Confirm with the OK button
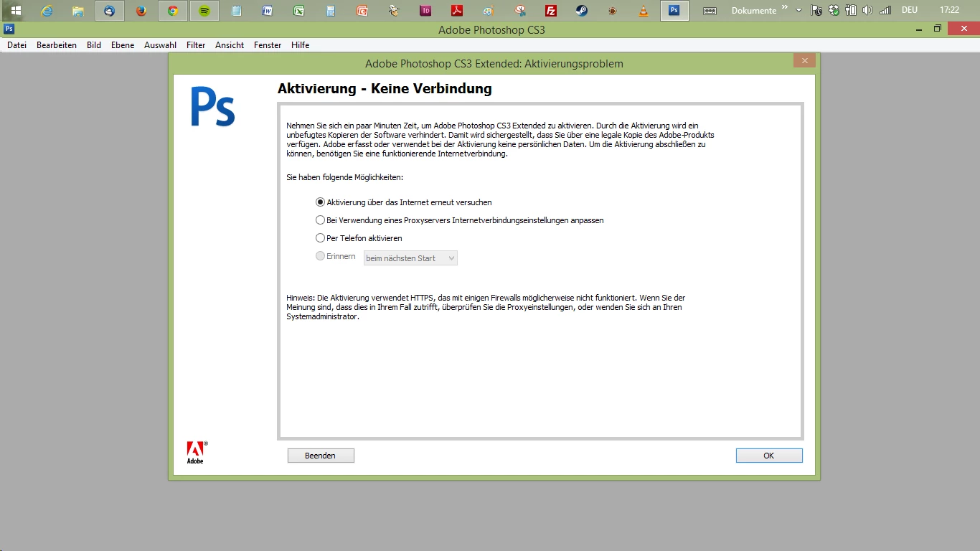This screenshot has height=551, width=980. 769,456
